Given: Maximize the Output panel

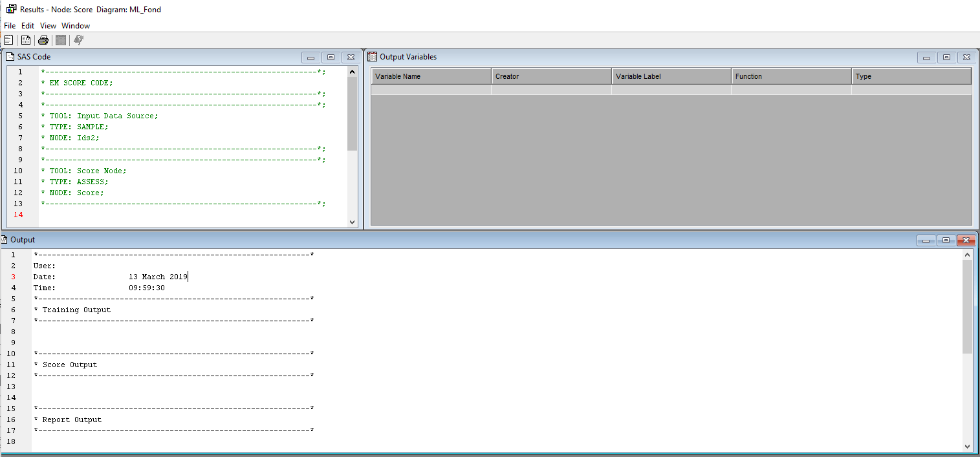Looking at the screenshot, I should coord(946,240).
